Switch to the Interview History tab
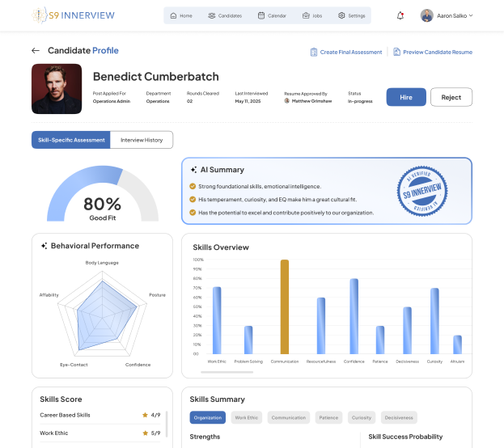 click(x=142, y=140)
